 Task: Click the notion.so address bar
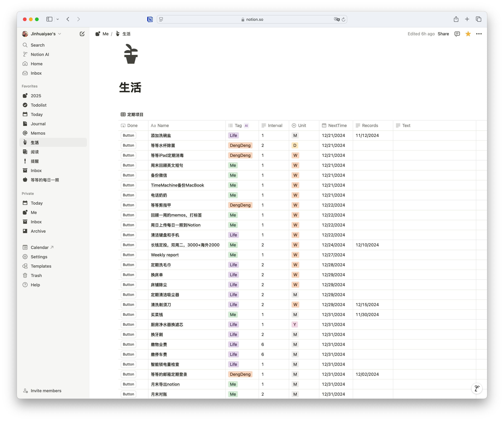(x=252, y=19)
